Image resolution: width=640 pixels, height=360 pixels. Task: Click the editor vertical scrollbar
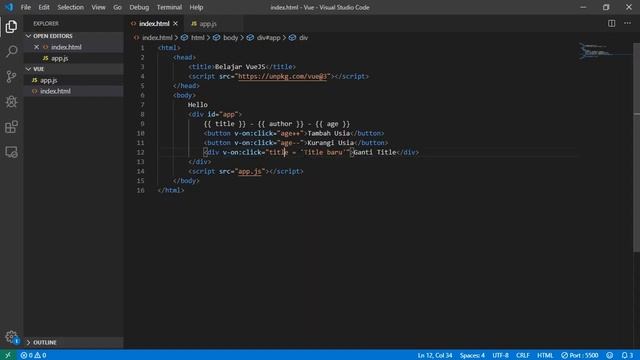click(x=636, y=147)
